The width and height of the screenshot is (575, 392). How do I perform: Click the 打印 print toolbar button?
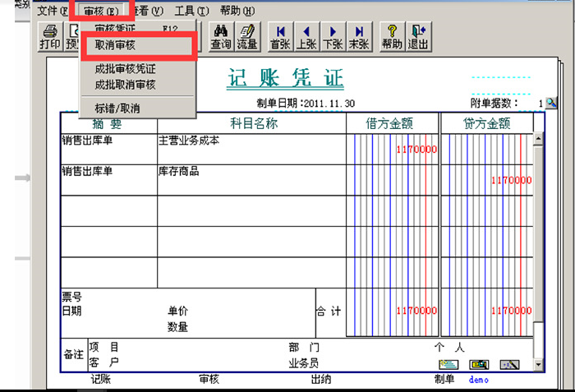coord(50,37)
